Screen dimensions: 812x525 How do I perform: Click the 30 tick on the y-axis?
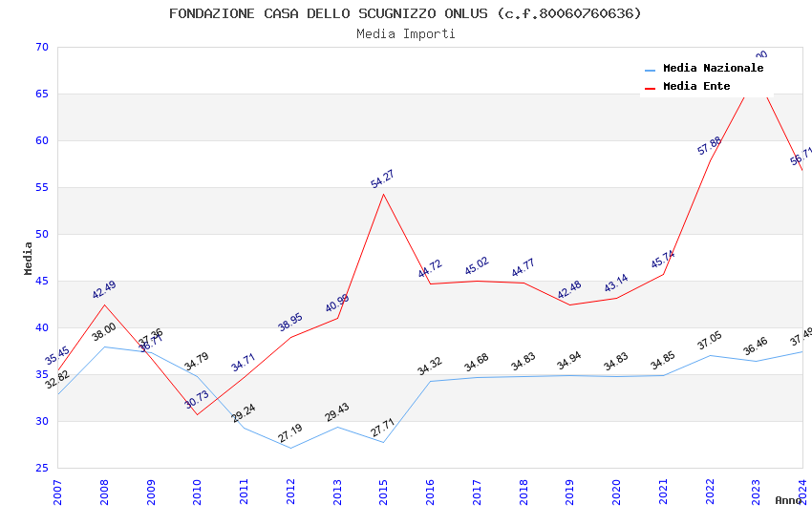click(42, 422)
